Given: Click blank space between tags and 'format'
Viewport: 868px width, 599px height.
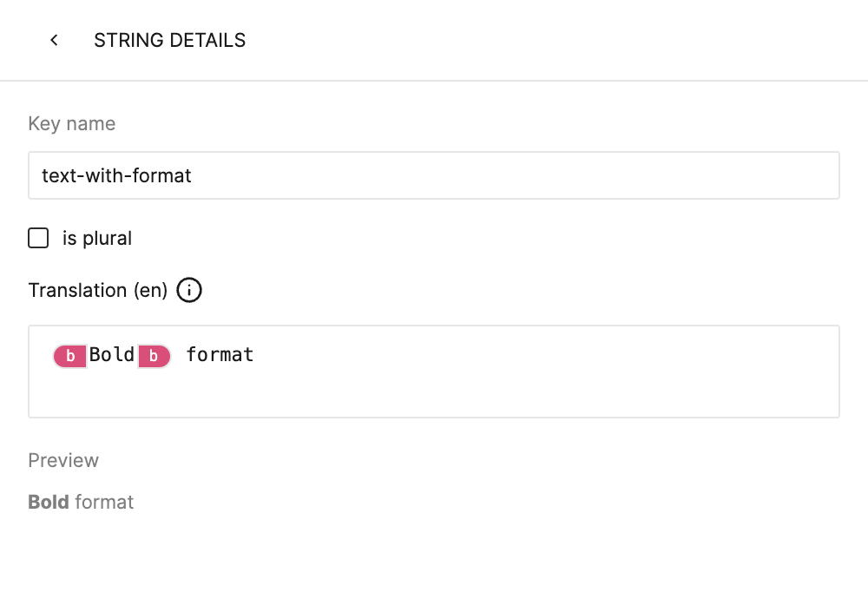Looking at the screenshot, I should (x=178, y=355).
